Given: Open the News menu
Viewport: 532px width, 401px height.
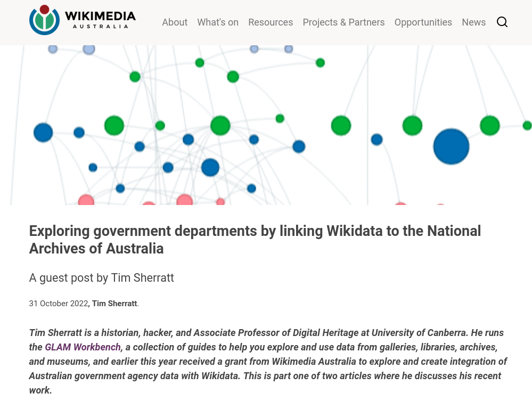Looking at the screenshot, I should point(473,22).
